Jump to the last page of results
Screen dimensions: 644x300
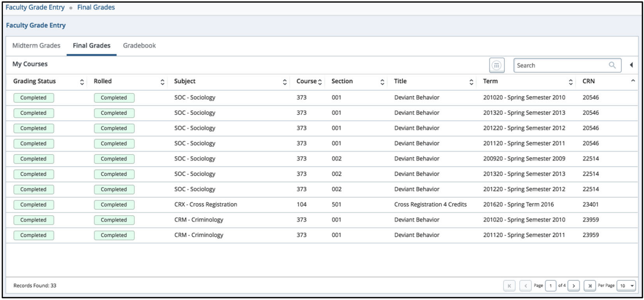point(589,286)
